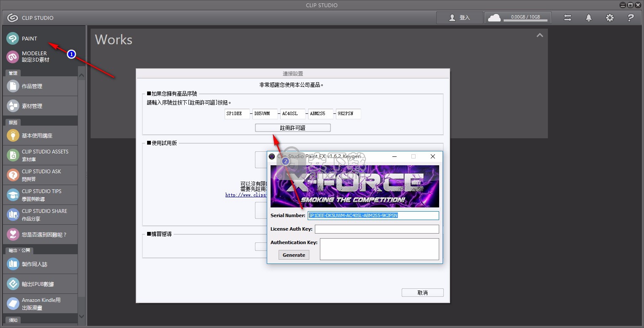Click Generate in the keygen window
This screenshot has height=328, width=644.
point(294,255)
